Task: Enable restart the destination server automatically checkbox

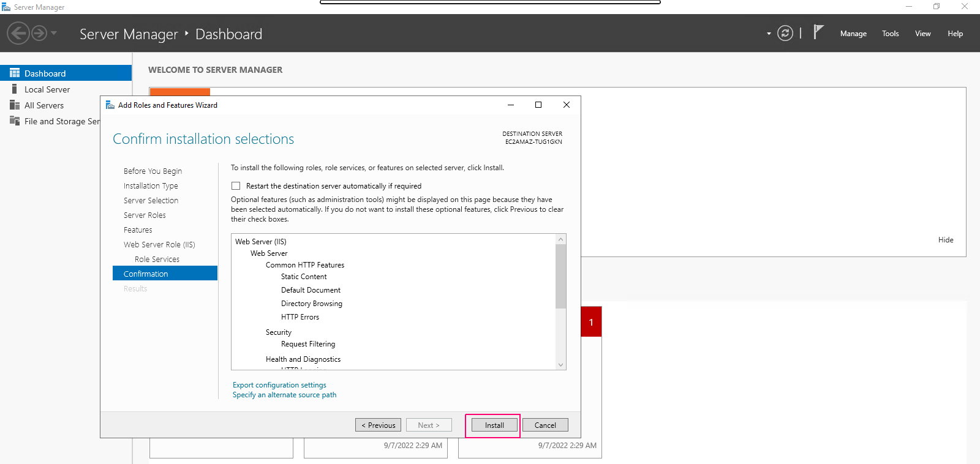Action: tap(236, 185)
